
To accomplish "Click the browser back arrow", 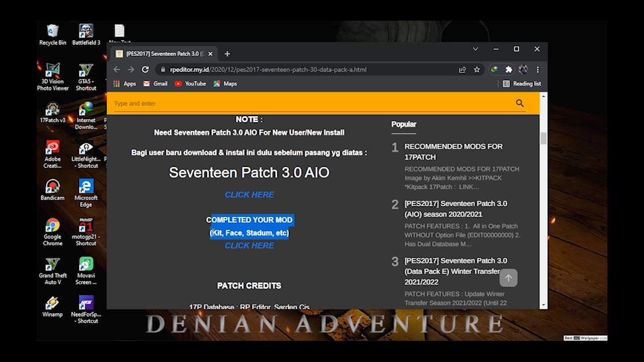I will coord(117,69).
